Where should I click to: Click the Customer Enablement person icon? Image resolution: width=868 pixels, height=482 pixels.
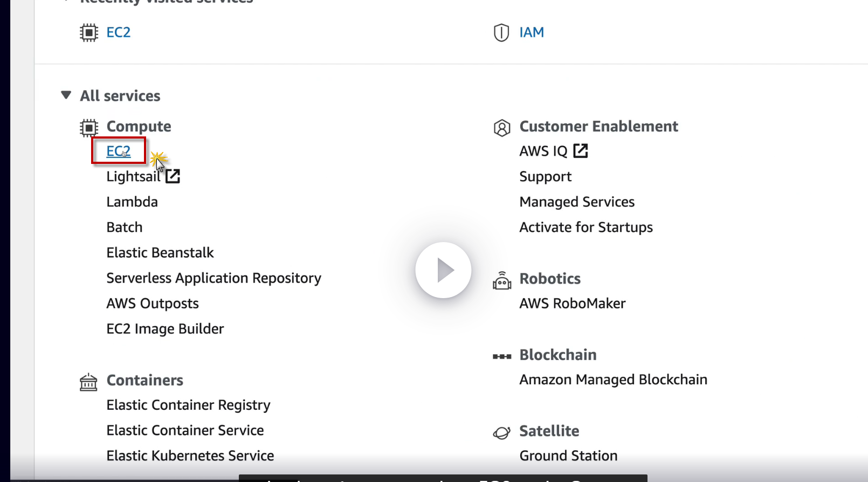pos(502,128)
